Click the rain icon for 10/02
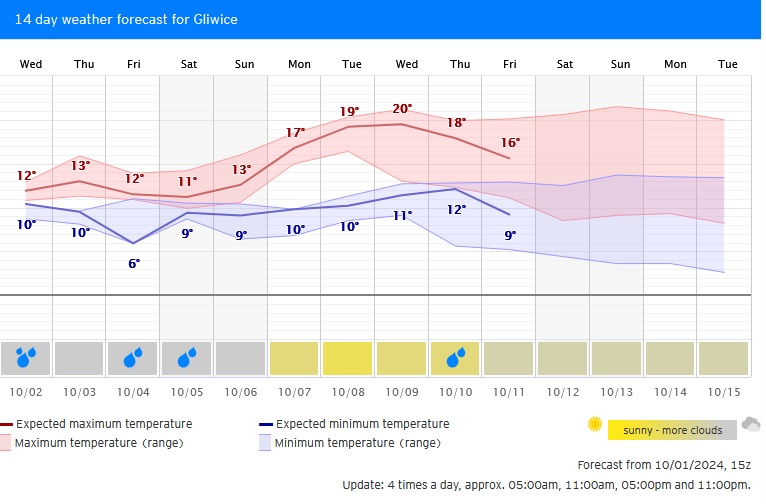 coord(26,356)
